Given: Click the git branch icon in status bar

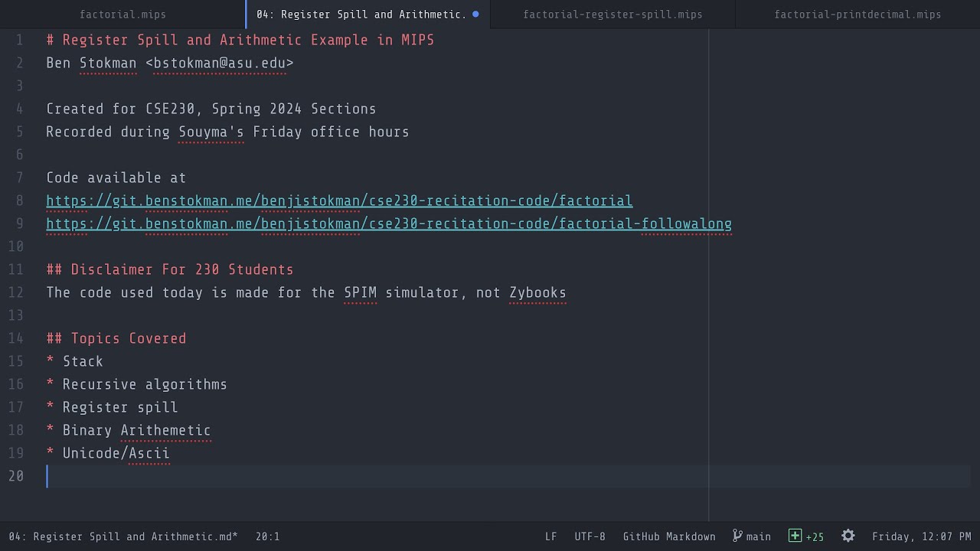Looking at the screenshot, I should coord(737,536).
